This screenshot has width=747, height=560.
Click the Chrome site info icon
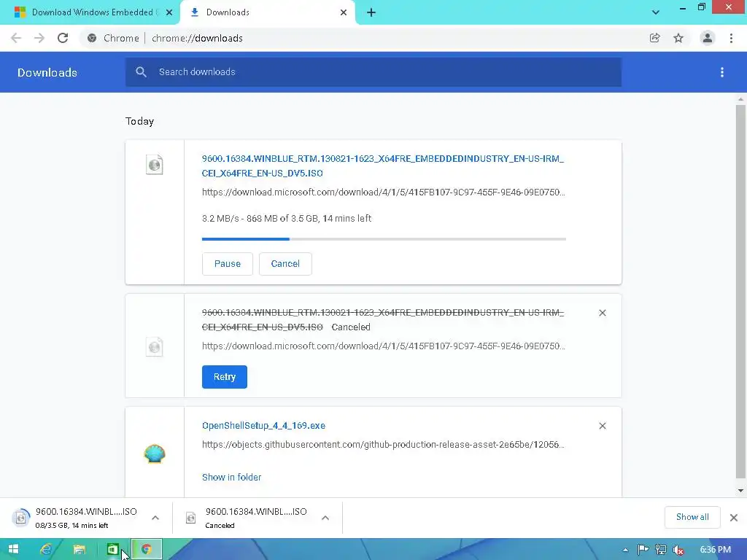[x=92, y=38]
